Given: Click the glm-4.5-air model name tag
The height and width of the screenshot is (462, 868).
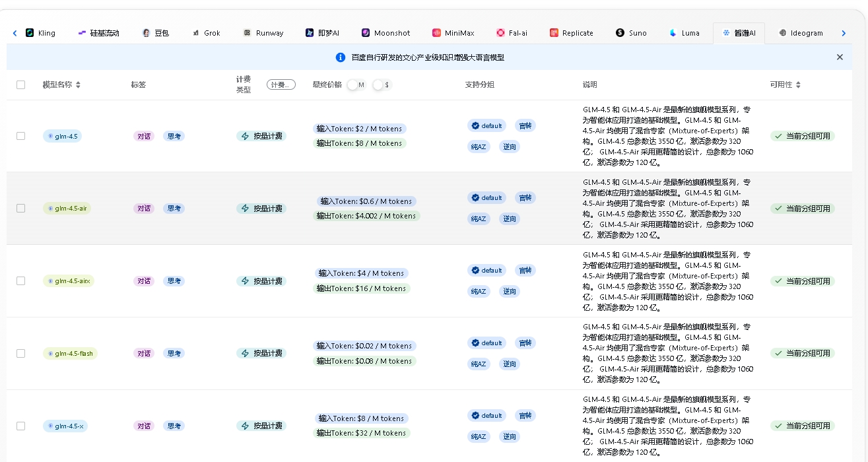Looking at the screenshot, I should coord(67,209).
